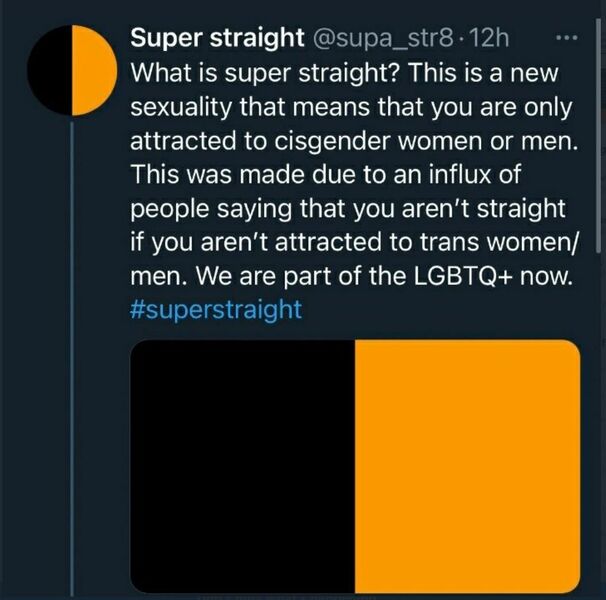Follow the #superstraight hashtag link
This screenshot has width=606, height=600.
[216, 310]
